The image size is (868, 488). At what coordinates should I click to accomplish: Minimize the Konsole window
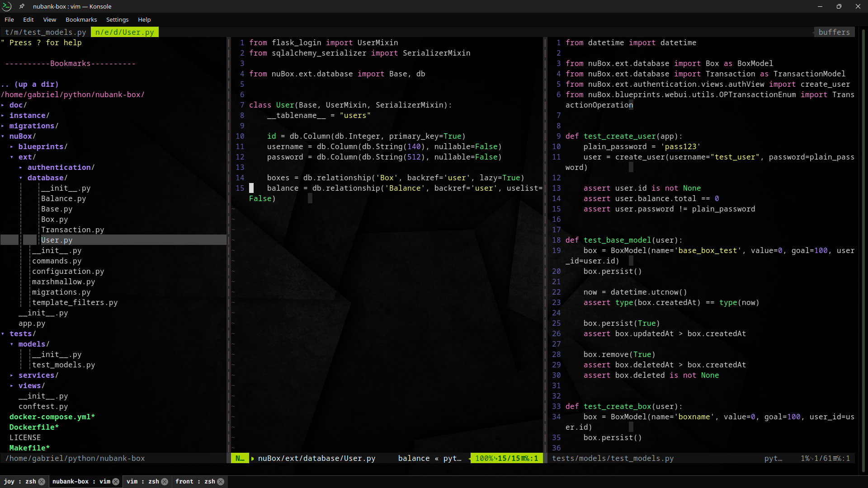coord(820,6)
